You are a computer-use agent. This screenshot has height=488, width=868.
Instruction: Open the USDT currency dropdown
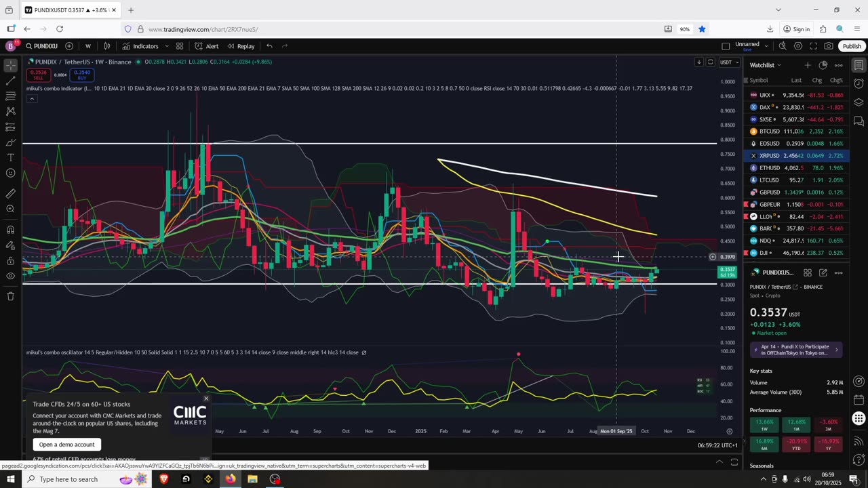729,62
